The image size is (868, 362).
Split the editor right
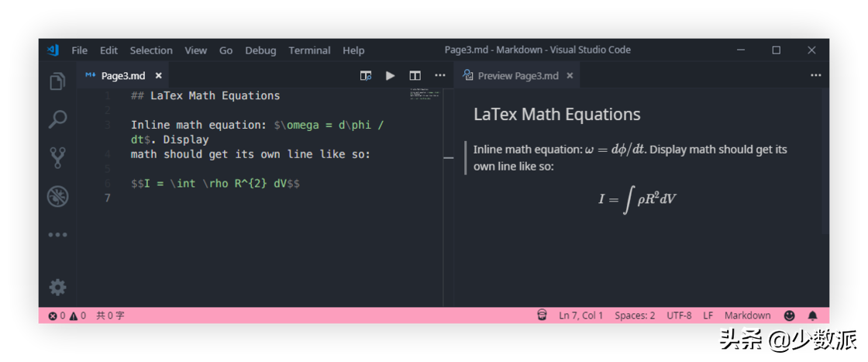415,76
